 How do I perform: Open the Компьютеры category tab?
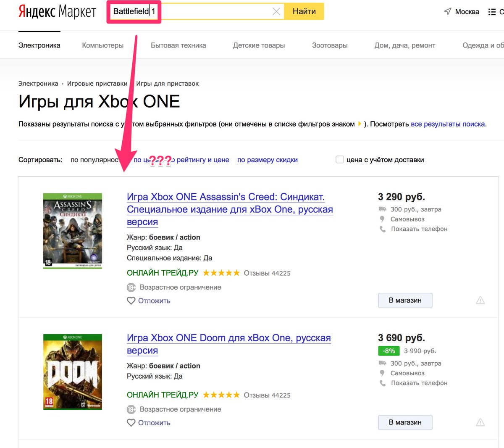click(103, 45)
